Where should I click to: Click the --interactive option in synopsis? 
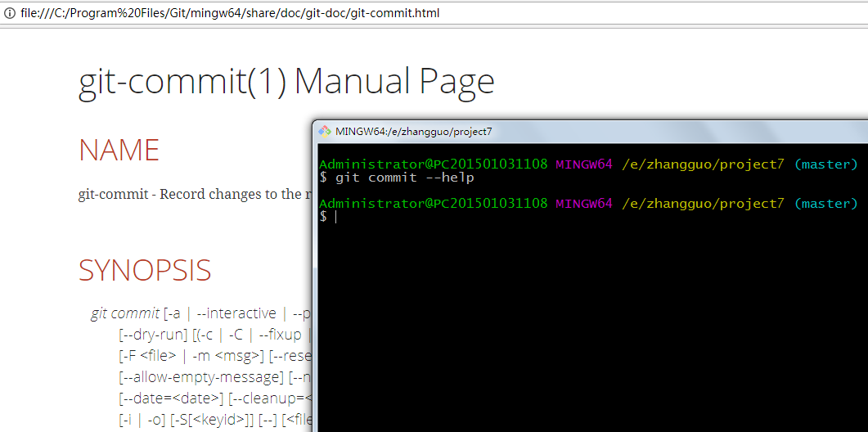click(236, 313)
